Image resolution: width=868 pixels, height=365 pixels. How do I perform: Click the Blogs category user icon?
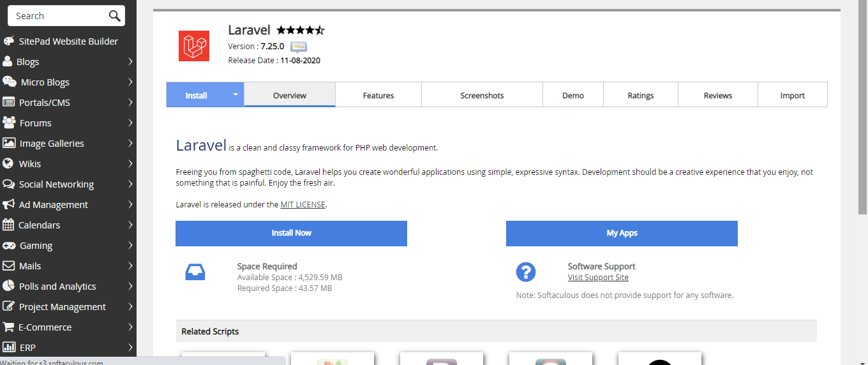tap(8, 61)
